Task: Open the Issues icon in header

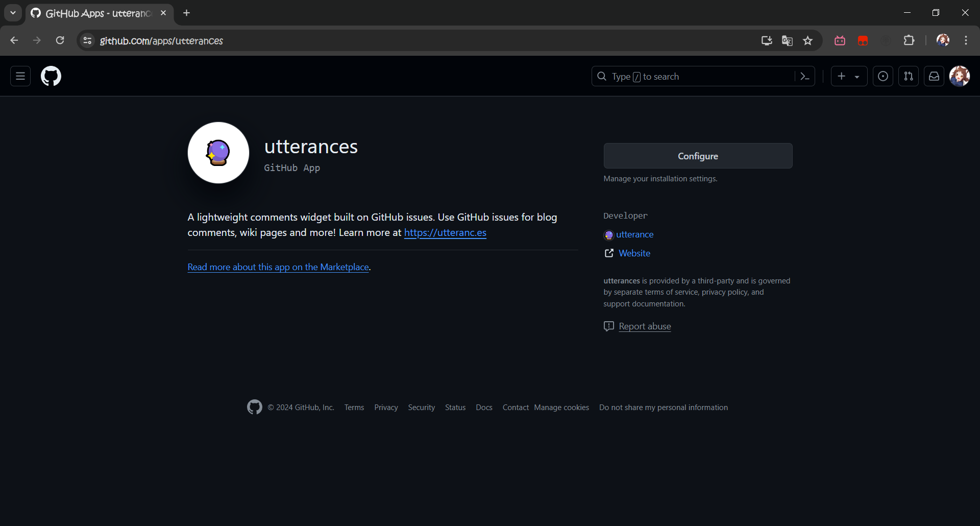Action: (883, 76)
